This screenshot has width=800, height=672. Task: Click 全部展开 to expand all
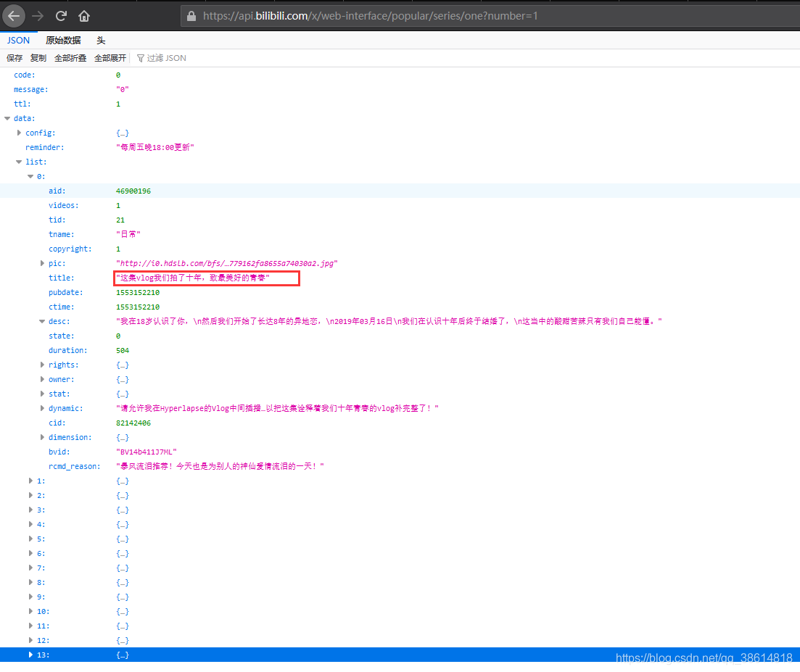[x=110, y=58]
